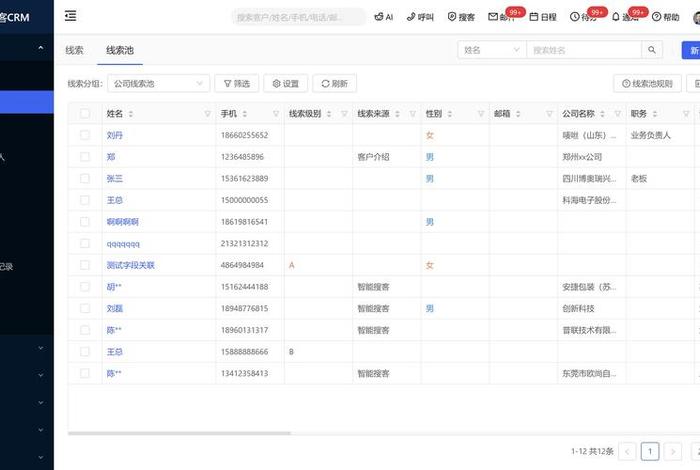Switch to the 线索 tab
This screenshot has height=470, width=700.
(75, 50)
